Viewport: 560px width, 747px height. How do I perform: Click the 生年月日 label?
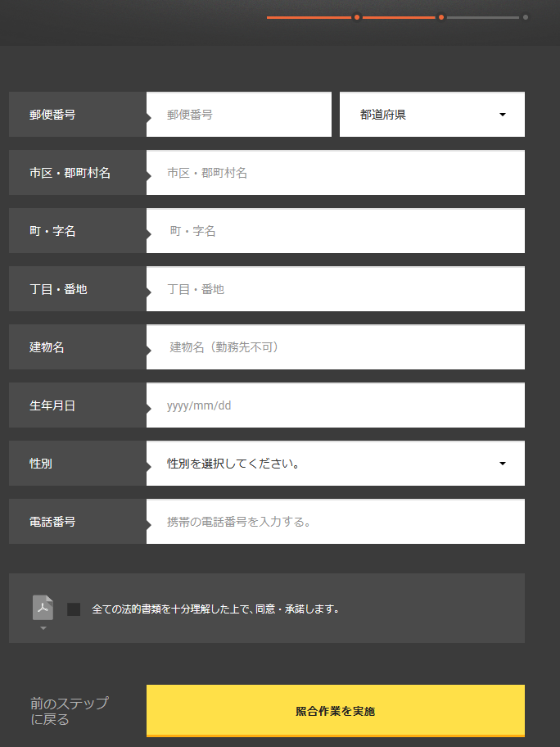pyautogui.click(x=52, y=405)
